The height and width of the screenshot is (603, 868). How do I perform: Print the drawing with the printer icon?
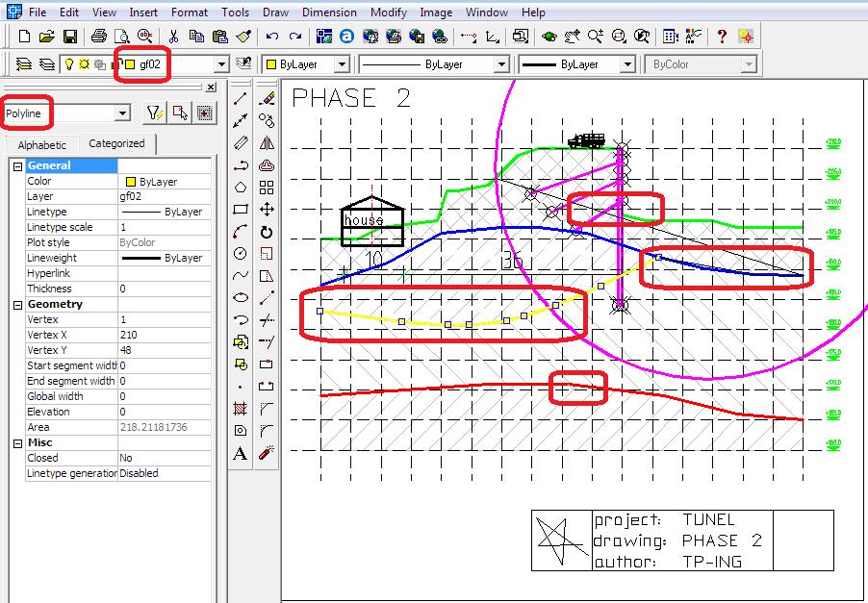(x=99, y=37)
